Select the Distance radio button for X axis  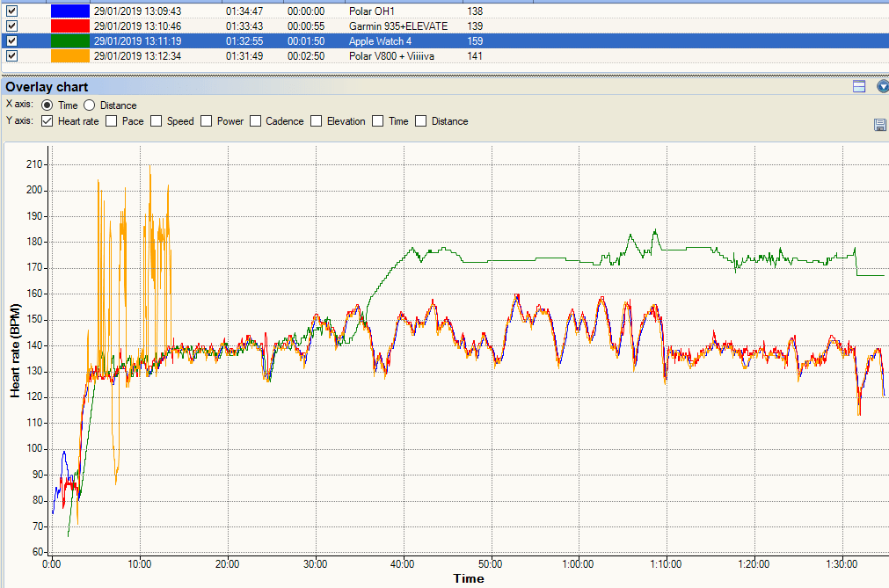click(x=89, y=105)
